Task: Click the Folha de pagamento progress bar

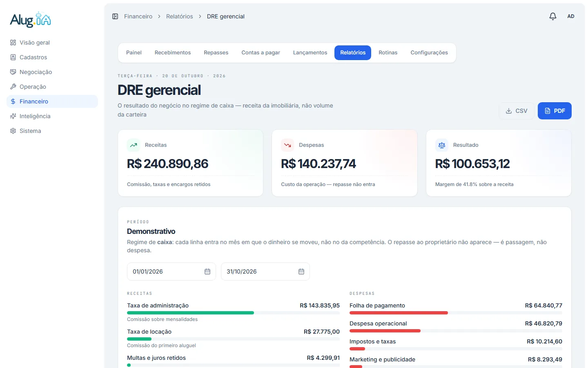Action: pyautogui.click(x=456, y=313)
